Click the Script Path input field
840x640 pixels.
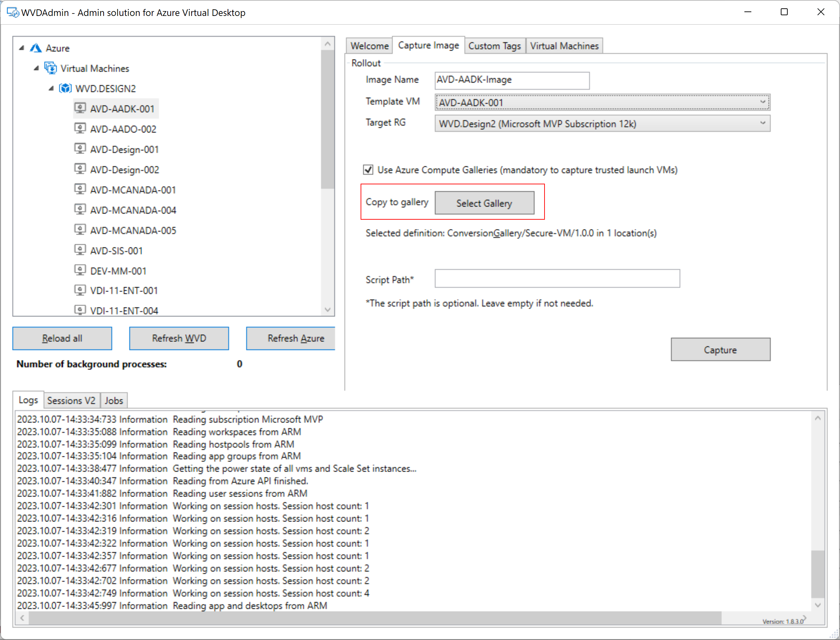coord(557,279)
